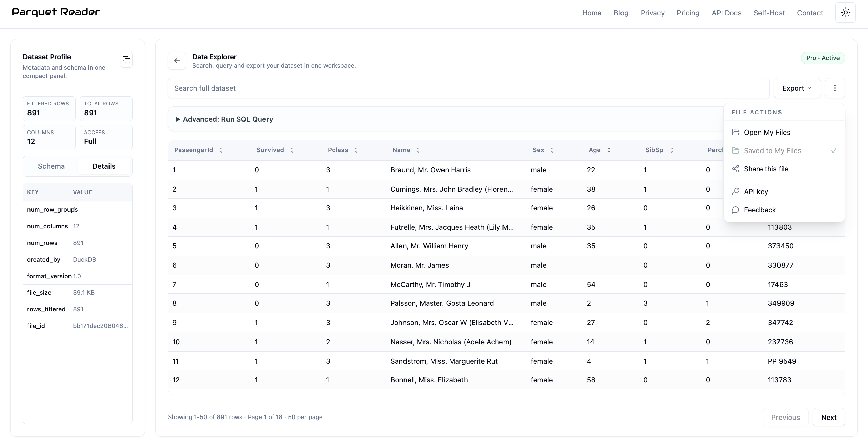Select Saved to My Files menu entry
The image size is (868, 447).
(x=784, y=150)
